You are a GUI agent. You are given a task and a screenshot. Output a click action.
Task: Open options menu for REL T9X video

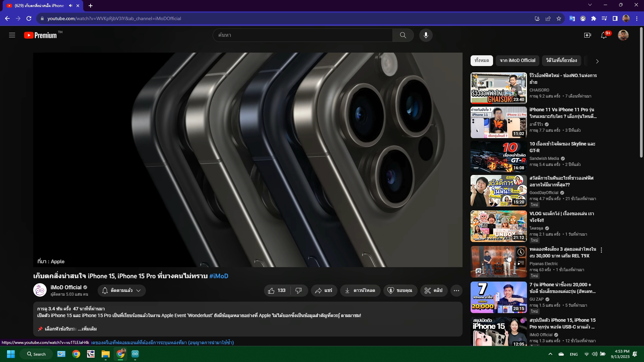[x=601, y=250]
